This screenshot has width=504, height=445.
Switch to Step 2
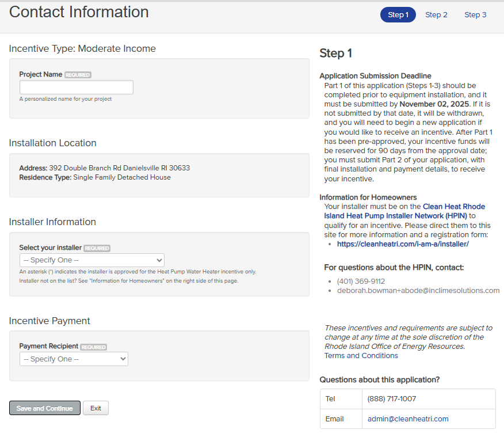pyautogui.click(x=436, y=15)
